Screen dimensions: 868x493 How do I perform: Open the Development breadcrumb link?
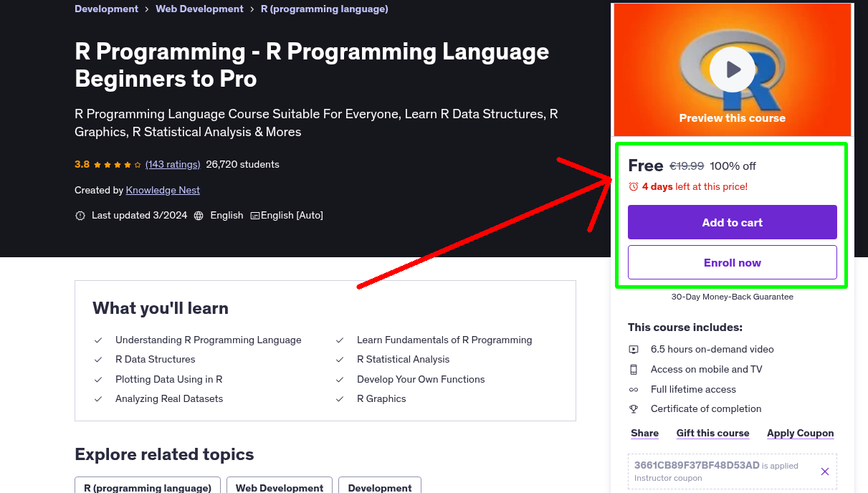pyautogui.click(x=106, y=9)
